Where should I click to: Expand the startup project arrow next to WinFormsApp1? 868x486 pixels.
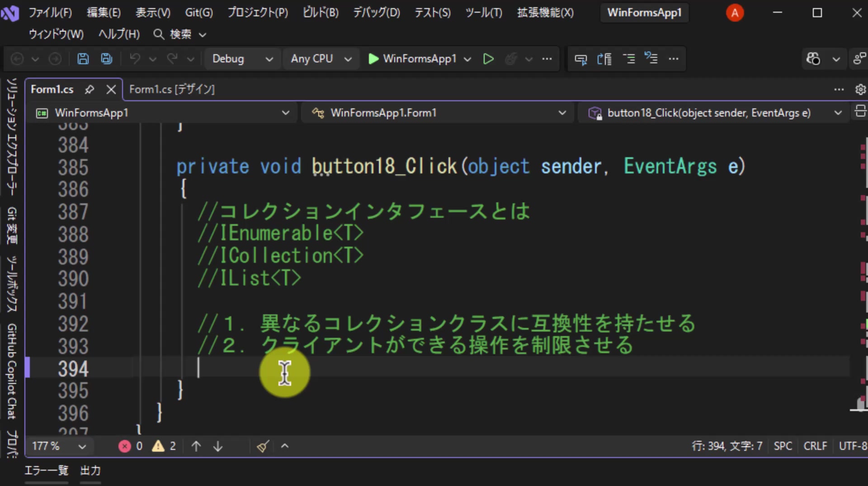(467, 59)
